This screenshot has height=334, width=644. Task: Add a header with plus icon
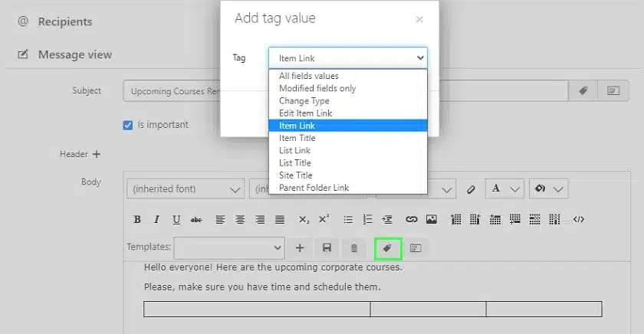click(97, 154)
